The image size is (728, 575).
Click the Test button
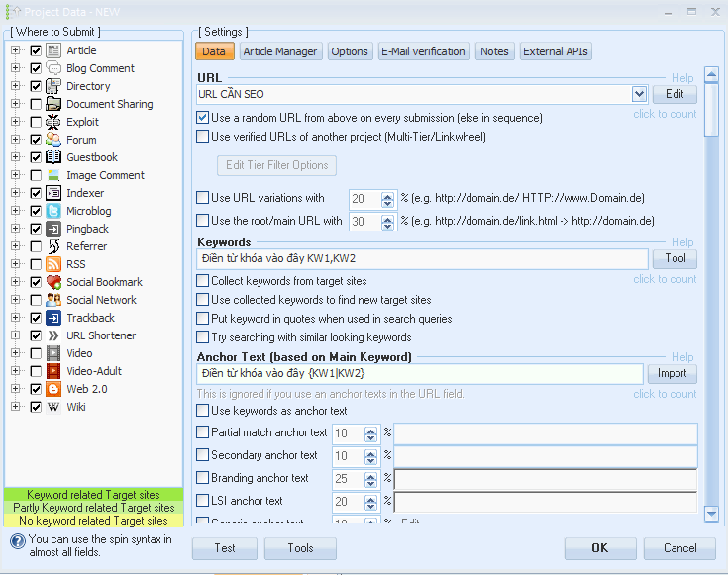pos(225,548)
